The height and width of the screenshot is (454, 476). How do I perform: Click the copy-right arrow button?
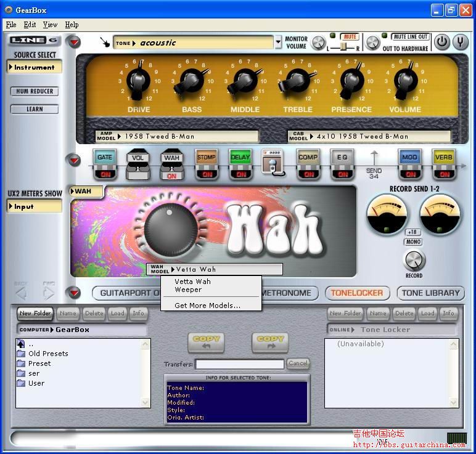270,343
